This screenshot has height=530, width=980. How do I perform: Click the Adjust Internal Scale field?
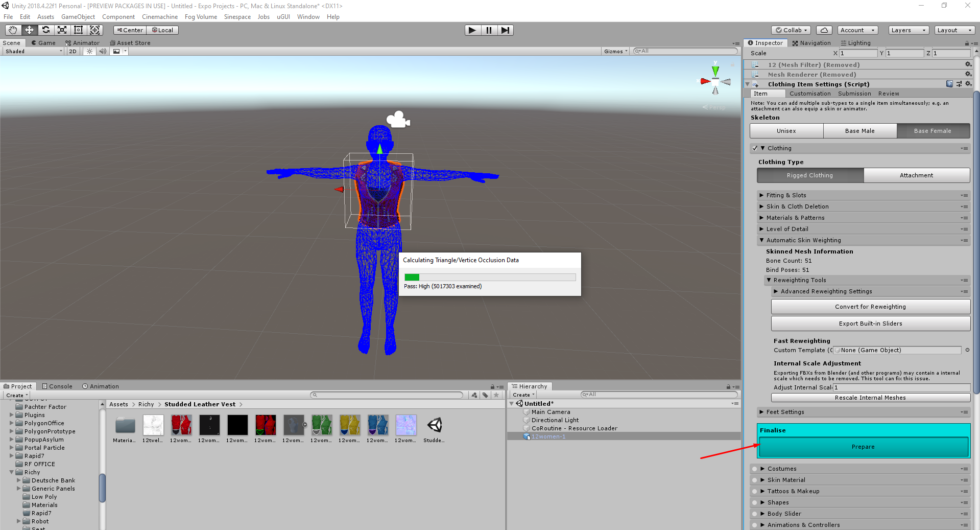pos(901,387)
